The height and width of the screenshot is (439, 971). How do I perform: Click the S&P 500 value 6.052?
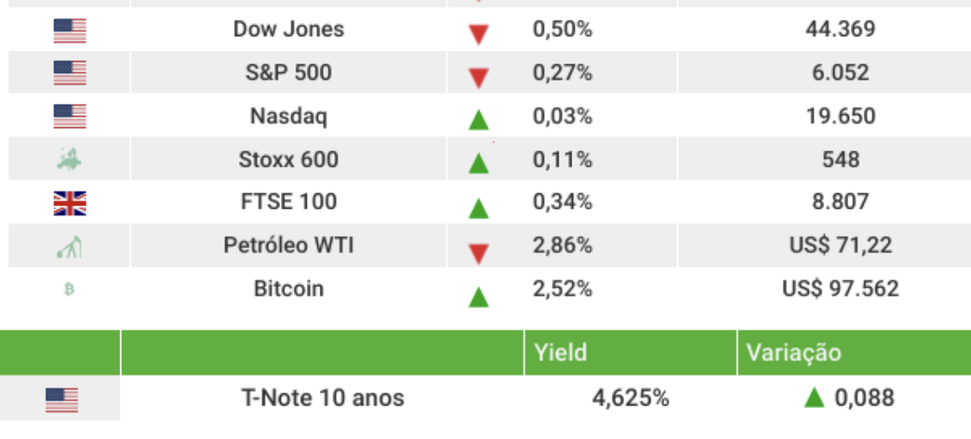click(840, 73)
